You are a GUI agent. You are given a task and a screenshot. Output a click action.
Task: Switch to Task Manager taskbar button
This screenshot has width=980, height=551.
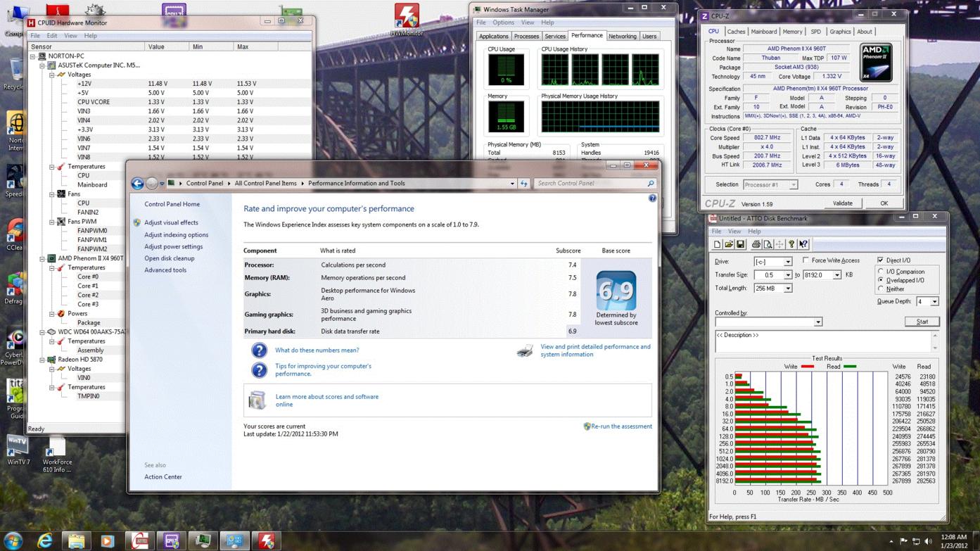tap(203, 540)
